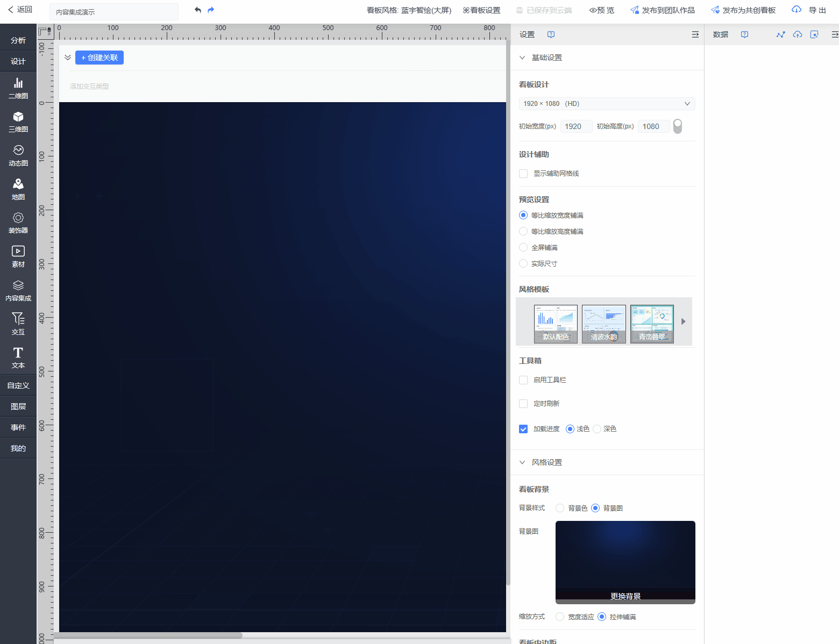This screenshot has height=644, width=839.
Task: Switch to the 设计 tab
Action: [18, 61]
